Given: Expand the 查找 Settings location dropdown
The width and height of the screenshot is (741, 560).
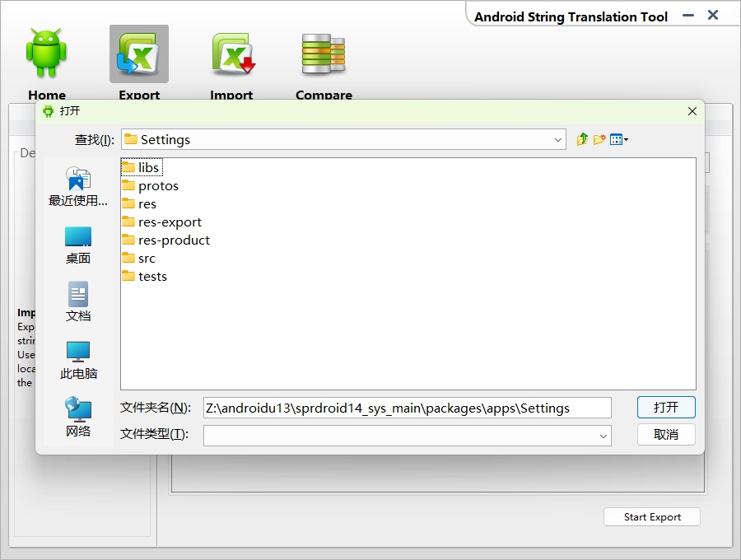Looking at the screenshot, I should pyautogui.click(x=557, y=140).
